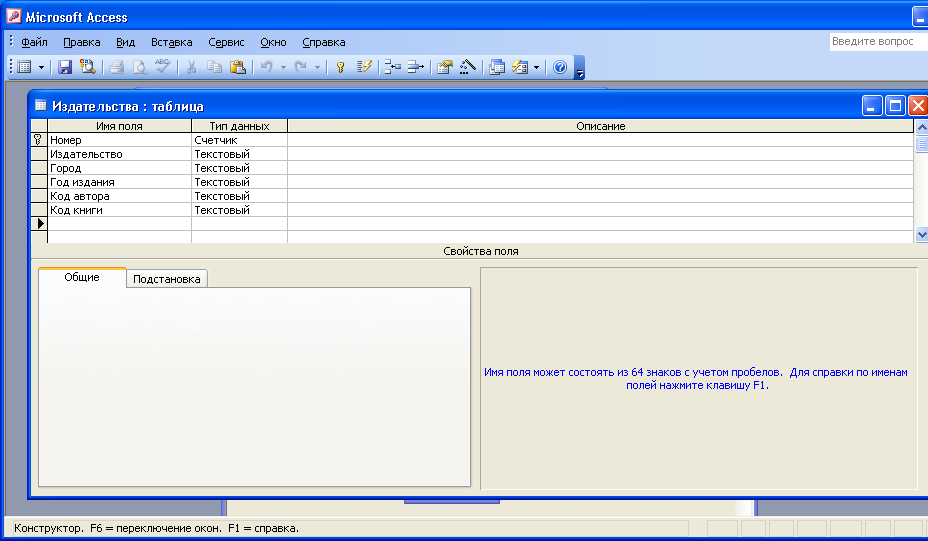This screenshot has height=541, width=928.
Task: Click the Текстовый type of Код книги row
Action: click(239, 210)
